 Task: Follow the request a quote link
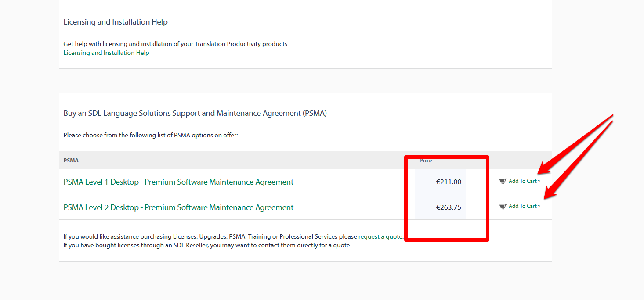[380, 236]
